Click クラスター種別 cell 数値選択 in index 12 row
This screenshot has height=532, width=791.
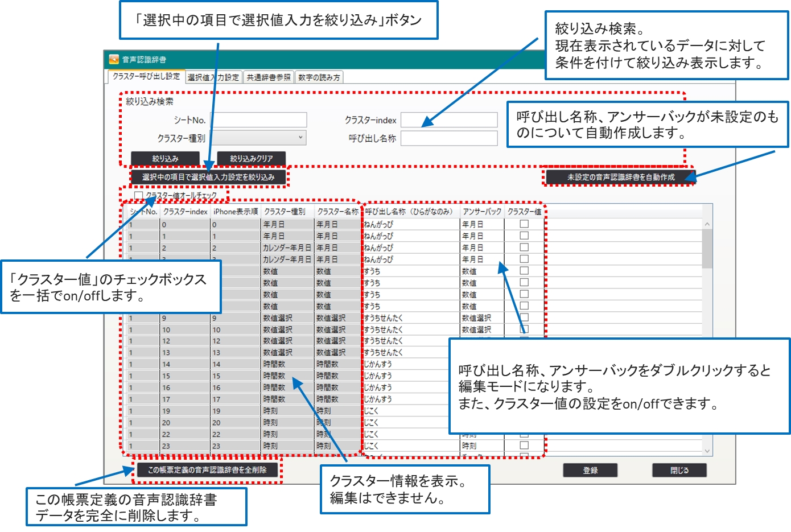tap(287, 341)
